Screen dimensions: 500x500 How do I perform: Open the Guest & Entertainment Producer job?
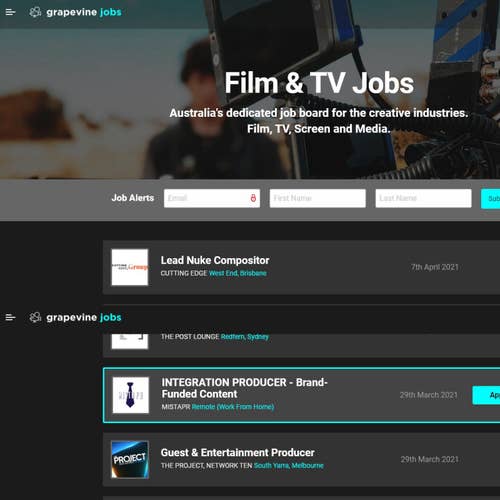click(x=238, y=453)
